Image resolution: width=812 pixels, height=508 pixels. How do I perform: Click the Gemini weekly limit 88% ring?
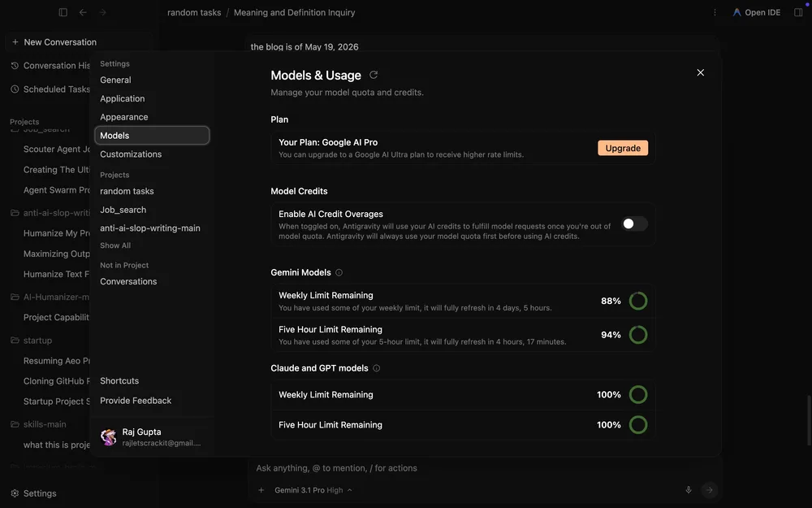(x=638, y=301)
